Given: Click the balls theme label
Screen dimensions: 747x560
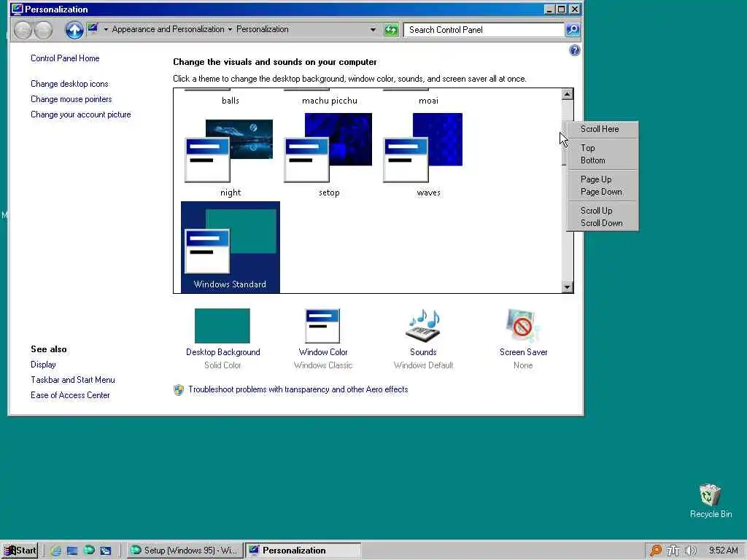Looking at the screenshot, I should (x=230, y=101).
